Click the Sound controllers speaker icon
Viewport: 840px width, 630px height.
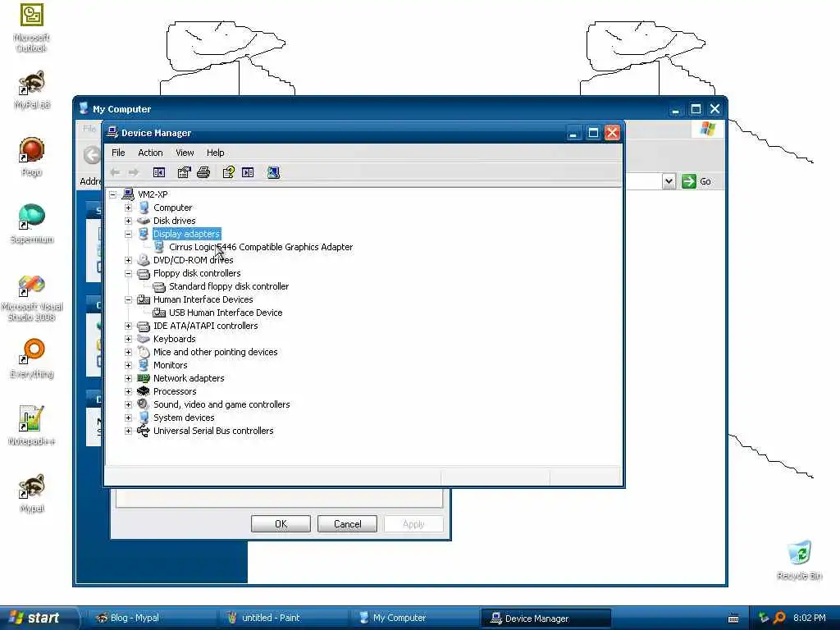click(143, 404)
